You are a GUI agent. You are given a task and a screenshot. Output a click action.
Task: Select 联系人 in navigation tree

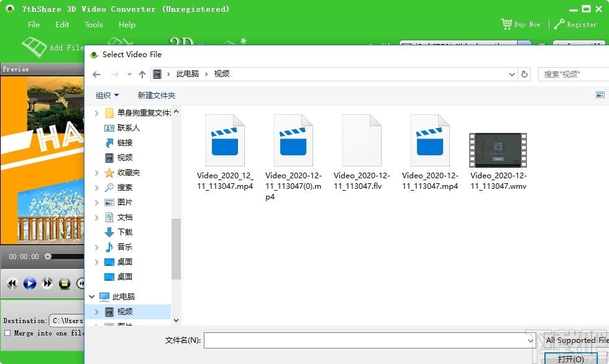pos(122,128)
